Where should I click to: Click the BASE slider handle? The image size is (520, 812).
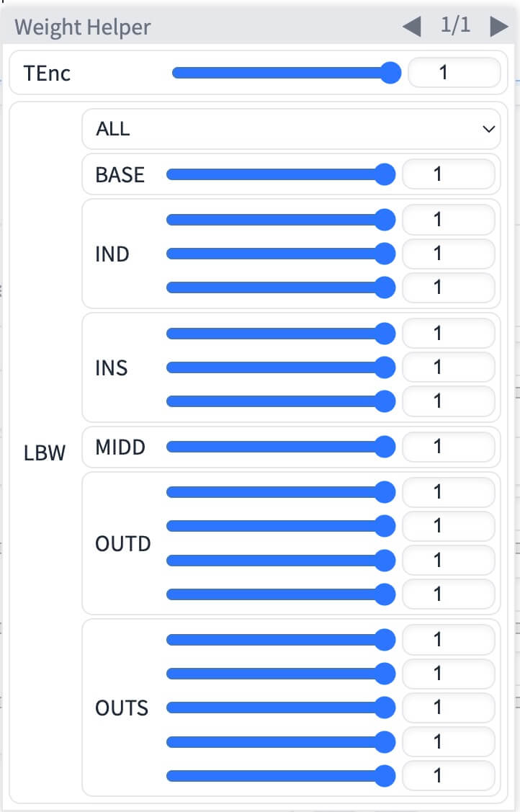(385, 174)
